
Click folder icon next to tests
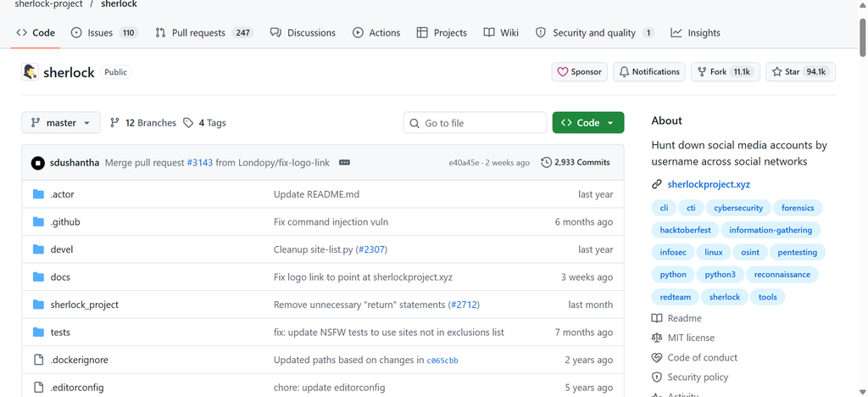click(x=38, y=333)
